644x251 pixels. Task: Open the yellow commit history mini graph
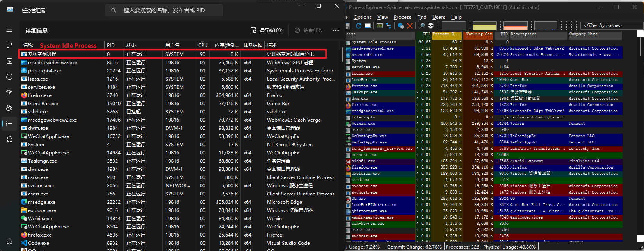pyautogui.click(x=484, y=26)
